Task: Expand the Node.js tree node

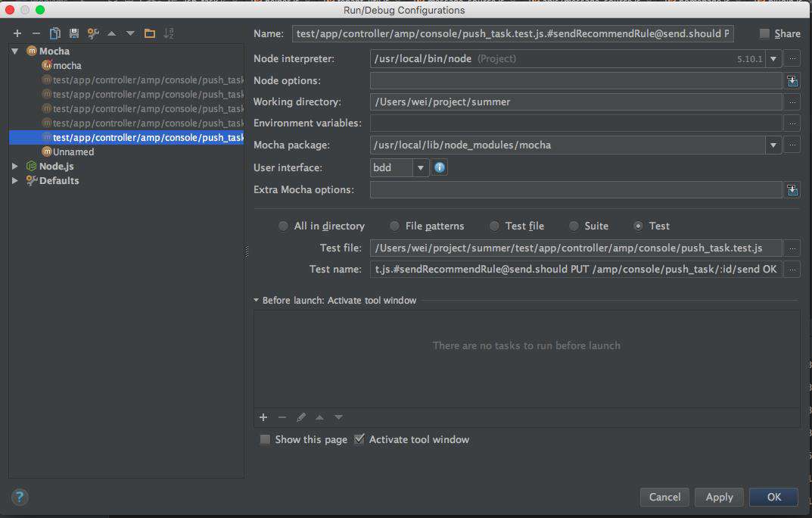Action: [x=15, y=167]
